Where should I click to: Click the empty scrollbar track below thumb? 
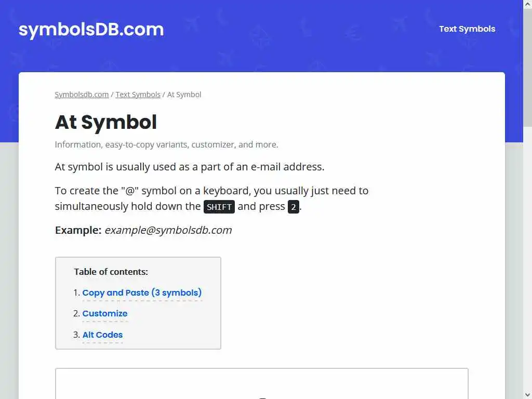point(527,260)
